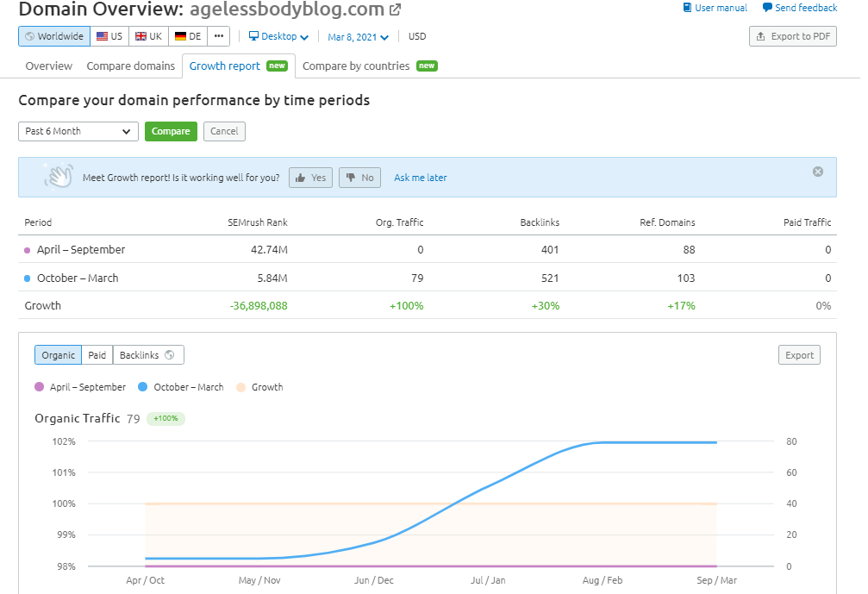Click the 5.84M rank value
The height and width of the screenshot is (594, 868).
272,278
